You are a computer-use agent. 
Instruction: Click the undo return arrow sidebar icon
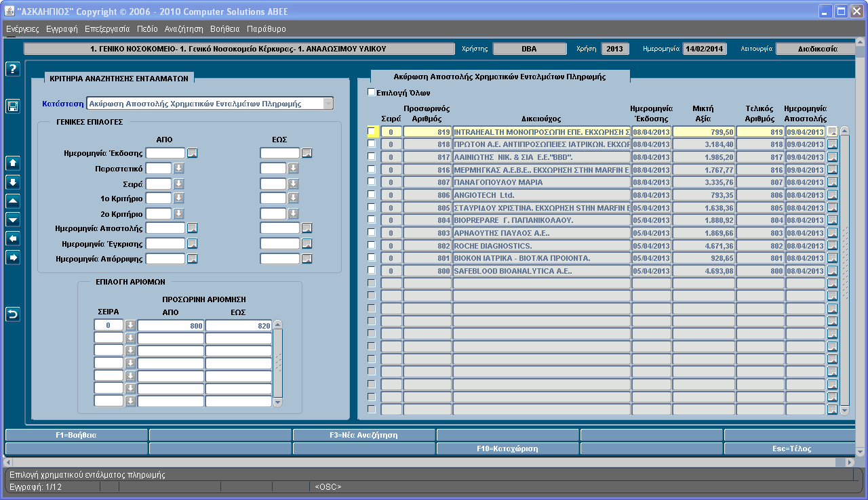tap(12, 314)
